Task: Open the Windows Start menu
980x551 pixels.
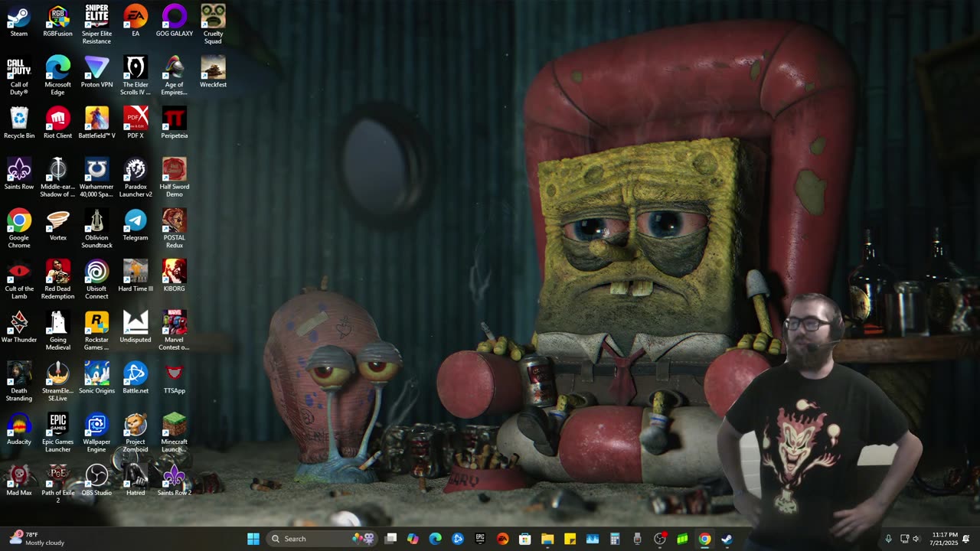Action: point(253,539)
